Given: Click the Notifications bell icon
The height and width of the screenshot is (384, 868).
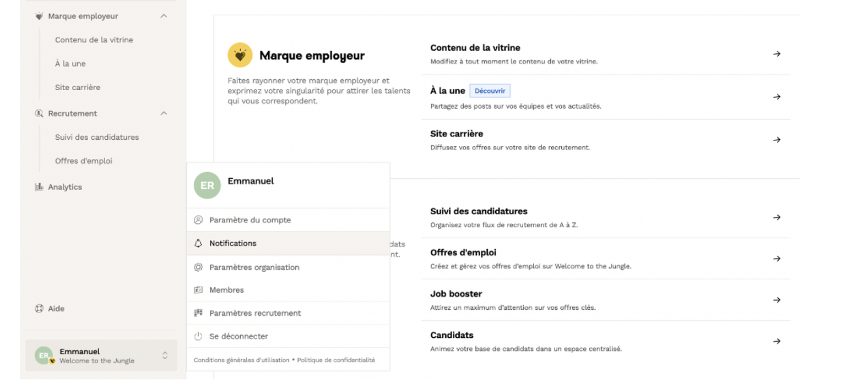Looking at the screenshot, I should coord(198,243).
